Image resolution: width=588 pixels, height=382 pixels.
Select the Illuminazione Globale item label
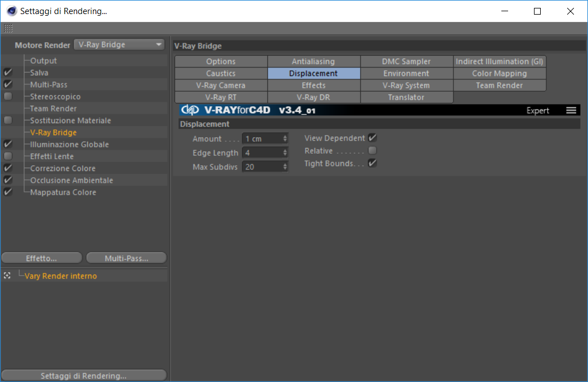coord(69,145)
